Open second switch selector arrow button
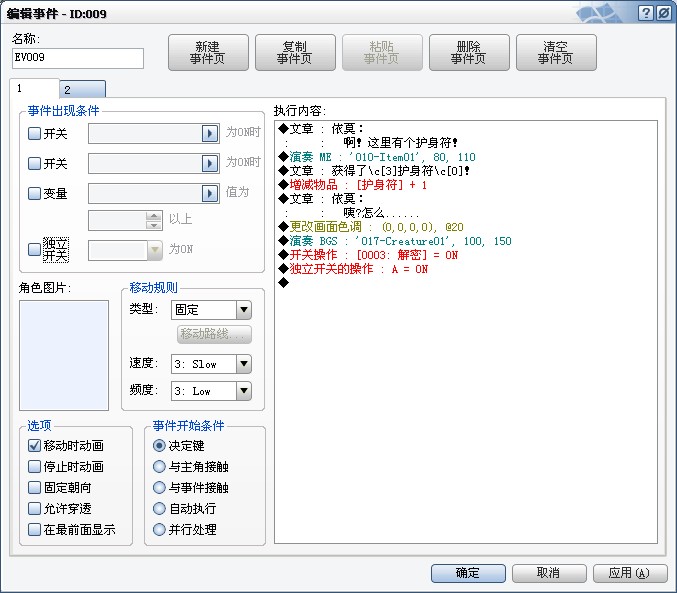 pos(210,163)
